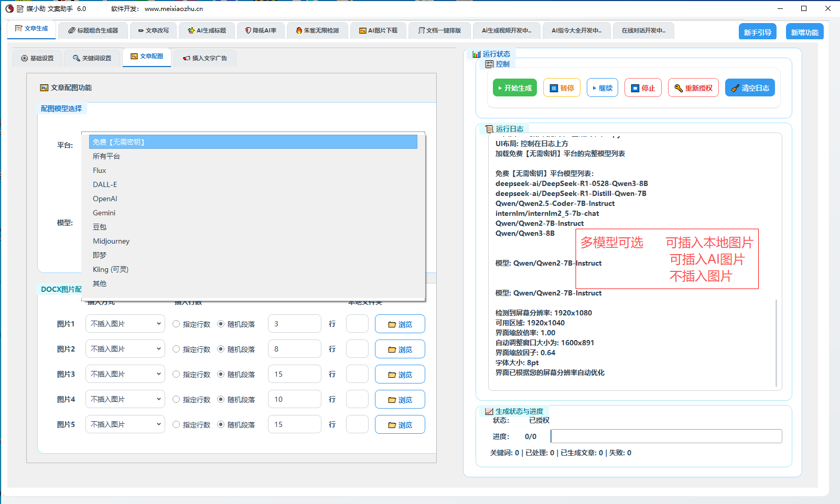Select 豆包 in the platform dropdown list
Screen dimensions: 840x504
(100, 227)
